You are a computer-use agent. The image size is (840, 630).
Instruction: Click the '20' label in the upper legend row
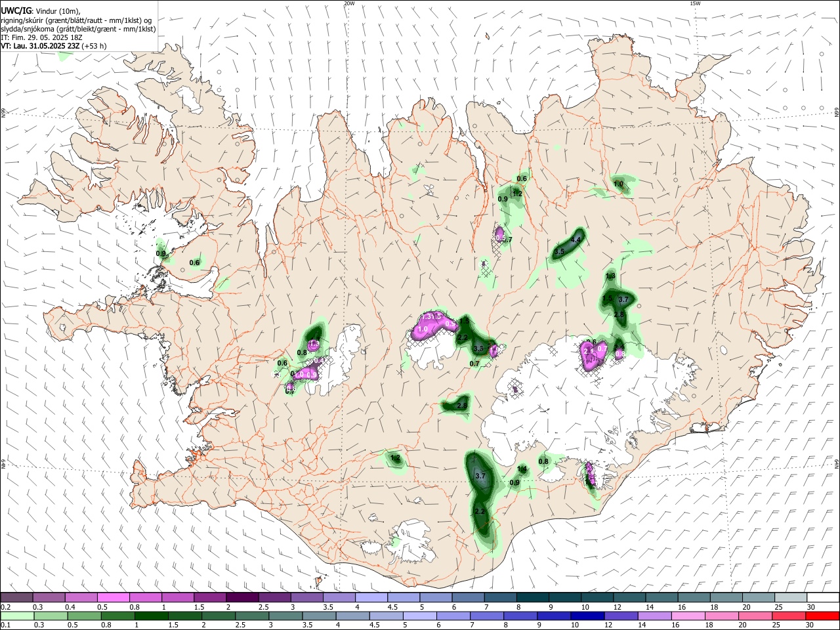[x=747, y=607]
